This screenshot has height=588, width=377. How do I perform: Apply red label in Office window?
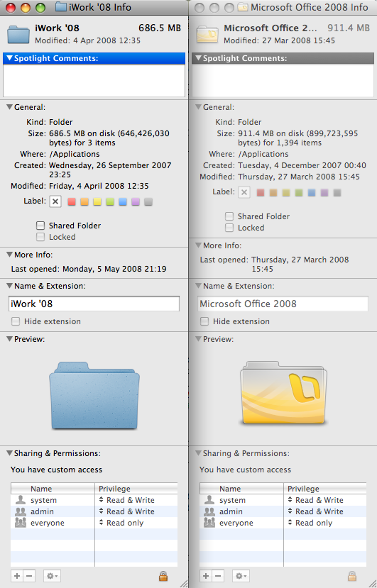tap(261, 193)
